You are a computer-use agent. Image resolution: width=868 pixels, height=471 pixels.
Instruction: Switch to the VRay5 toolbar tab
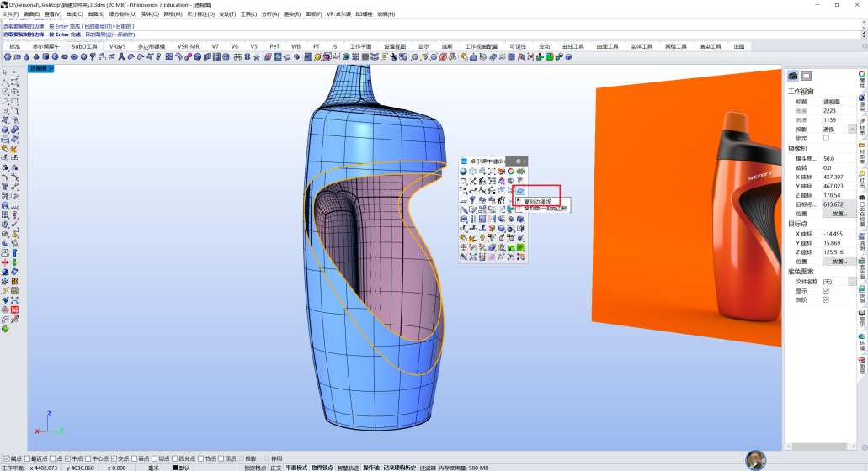point(117,46)
